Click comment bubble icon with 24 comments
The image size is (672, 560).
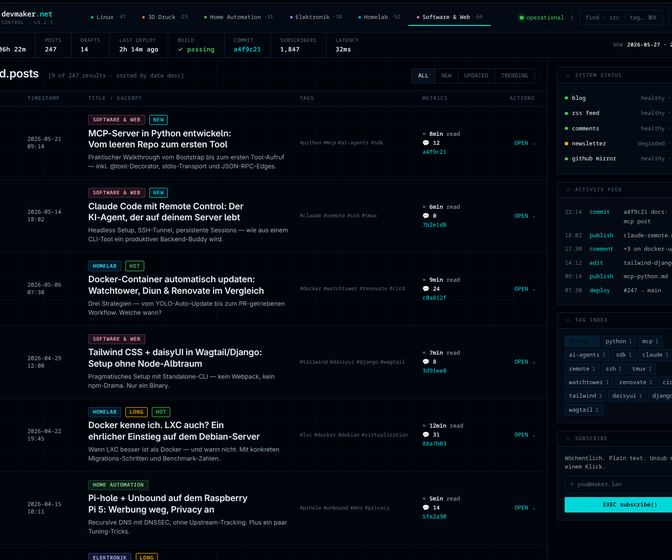coord(426,288)
